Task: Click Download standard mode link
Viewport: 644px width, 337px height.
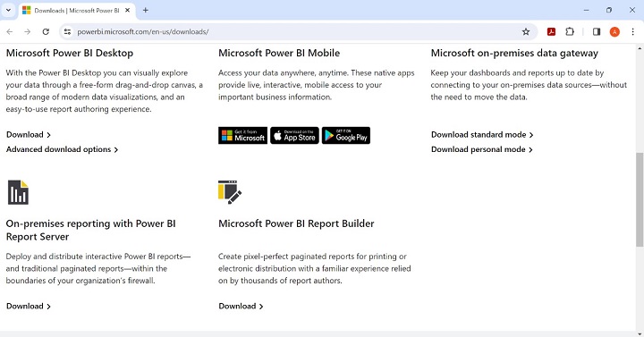Action: (x=482, y=135)
